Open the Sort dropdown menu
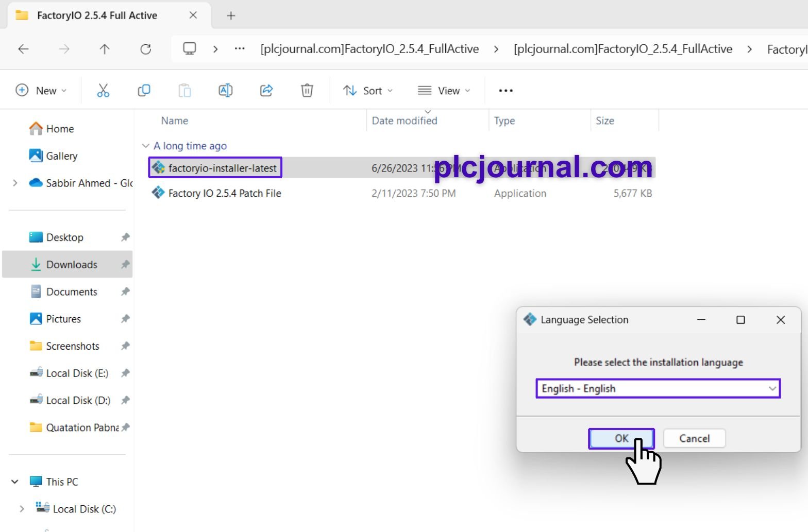 (368, 91)
